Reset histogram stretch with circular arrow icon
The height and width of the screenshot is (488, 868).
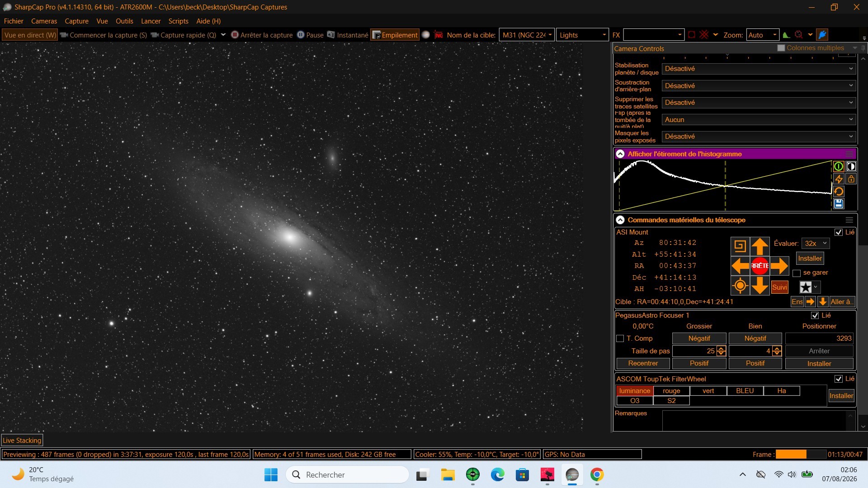point(839,192)
